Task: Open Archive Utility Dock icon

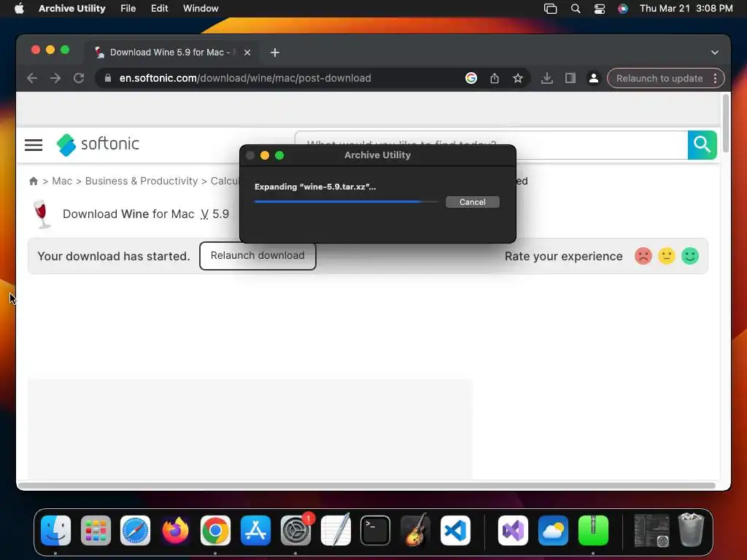Action: (x=593, y=531)
